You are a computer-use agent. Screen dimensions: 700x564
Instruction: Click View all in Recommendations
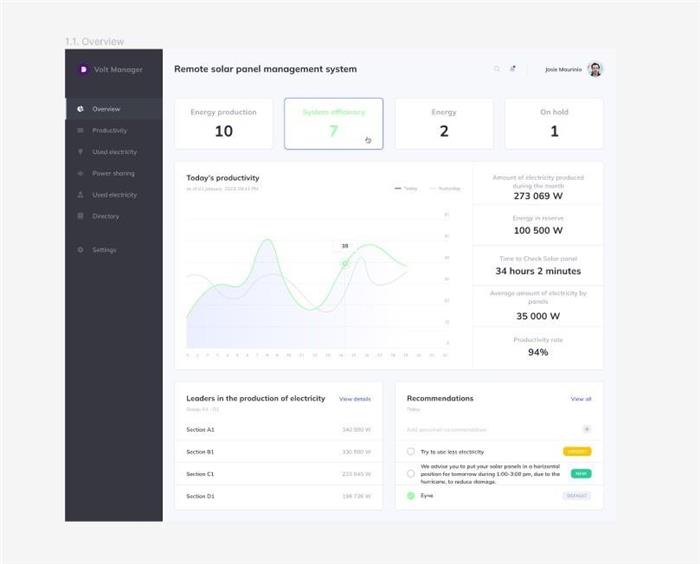tap(581, 399)
